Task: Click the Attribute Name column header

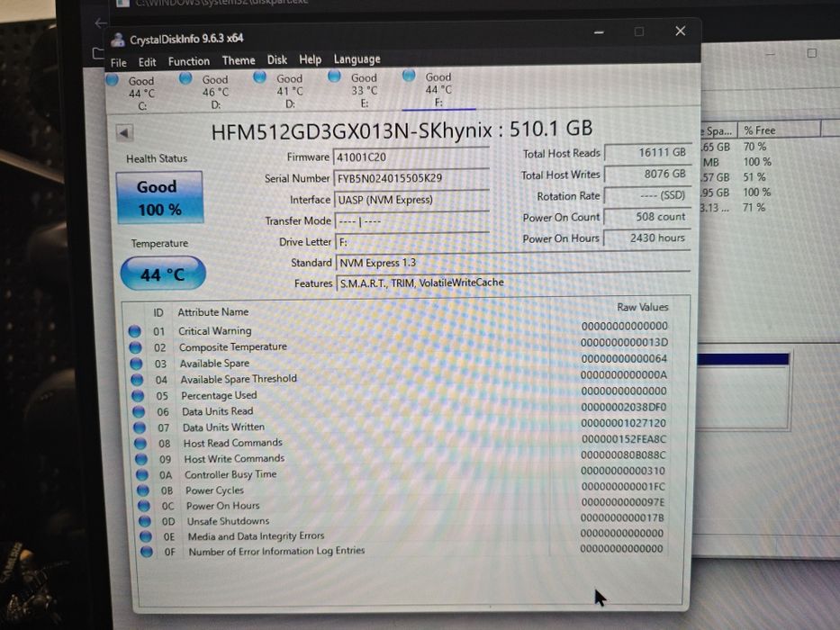Action: point(212,311)
